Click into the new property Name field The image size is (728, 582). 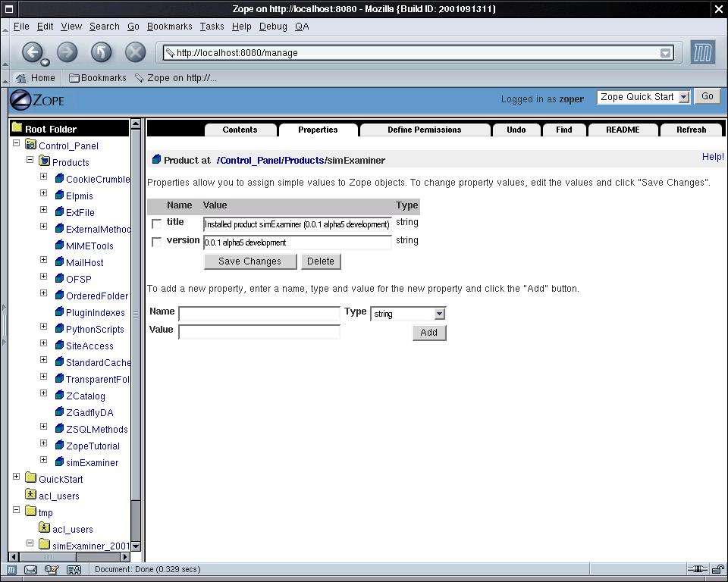[x=259, y=314]
